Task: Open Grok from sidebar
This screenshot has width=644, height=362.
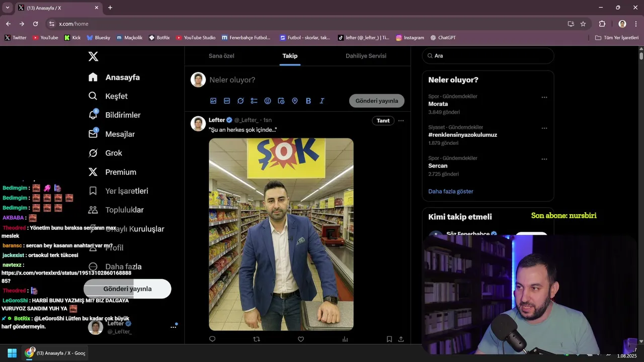Action: click(x=105, y=153)
